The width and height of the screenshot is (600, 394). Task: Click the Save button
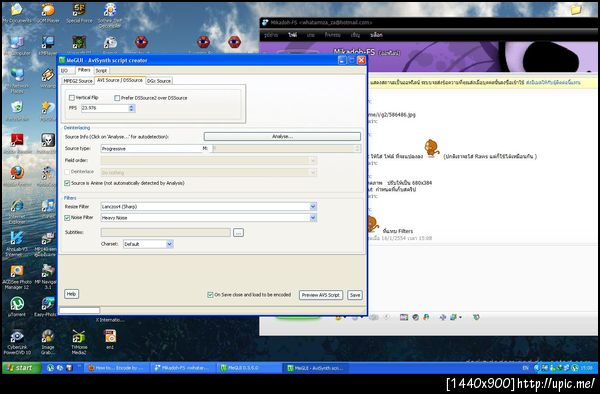pos(355,295)
